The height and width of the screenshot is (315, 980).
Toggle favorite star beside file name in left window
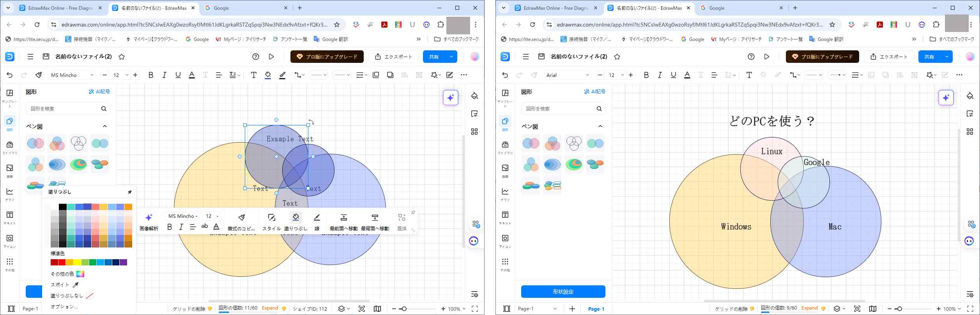tap(122, 57)
